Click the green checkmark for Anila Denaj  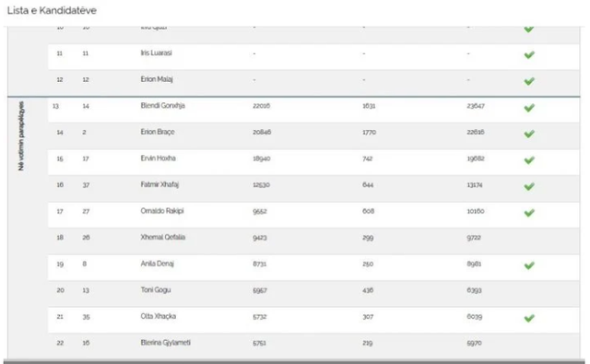coord(529,265)
